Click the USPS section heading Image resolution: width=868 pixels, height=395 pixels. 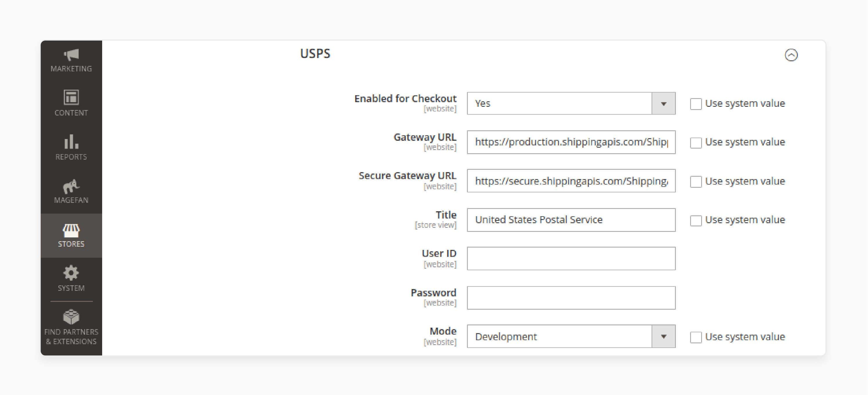(x=315, y=54)
